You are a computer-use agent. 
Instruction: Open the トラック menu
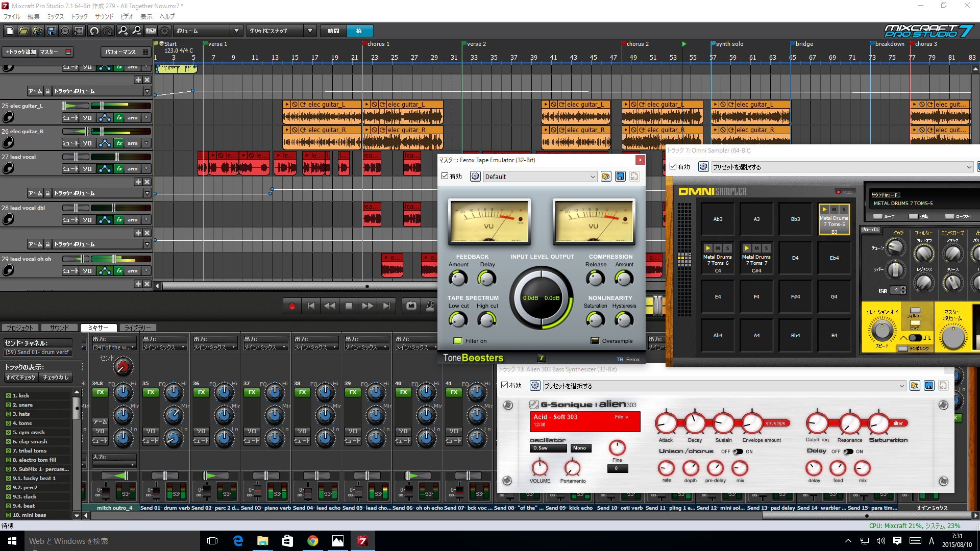(79, 16)
